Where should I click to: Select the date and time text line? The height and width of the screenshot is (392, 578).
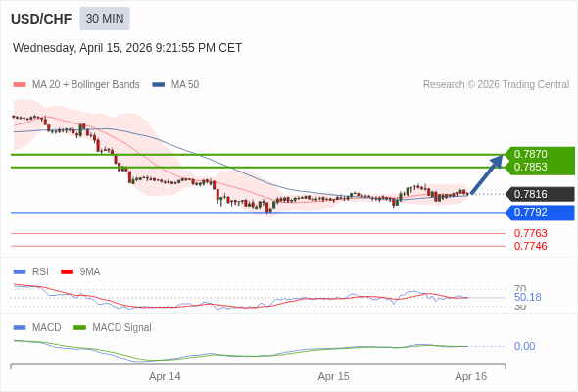click(x=127, y=48)
